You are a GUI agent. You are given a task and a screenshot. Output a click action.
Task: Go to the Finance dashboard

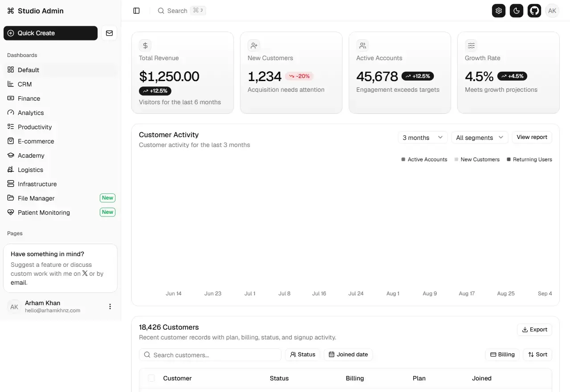coord(61,98)
